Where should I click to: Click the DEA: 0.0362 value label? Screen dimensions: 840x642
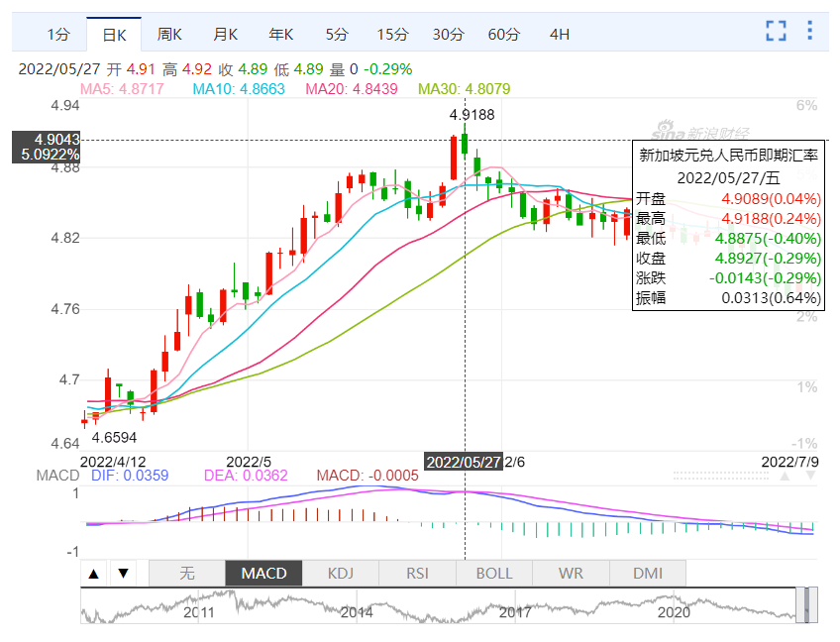pyautogui.click(x=246, y=476)
